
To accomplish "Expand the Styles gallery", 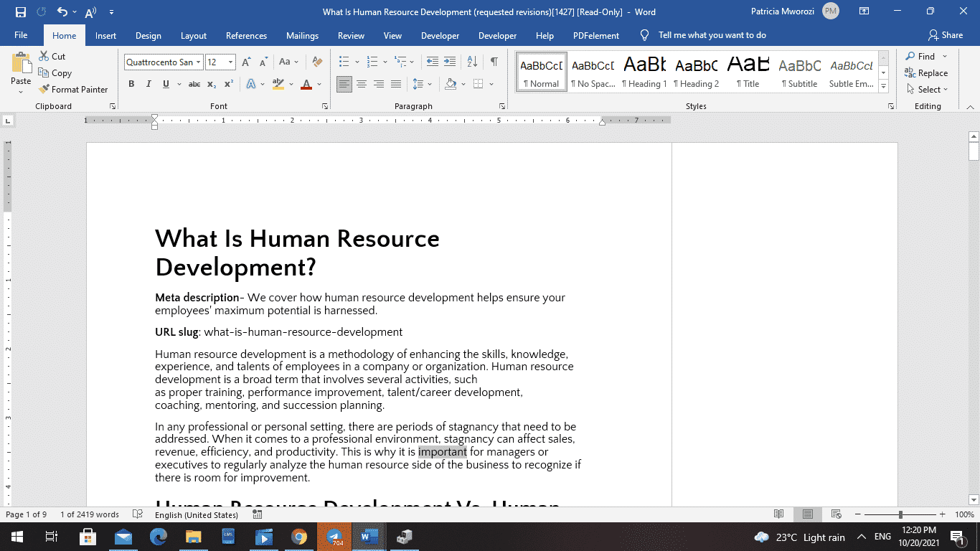I will pyautogui.click(x=883, y=86).
